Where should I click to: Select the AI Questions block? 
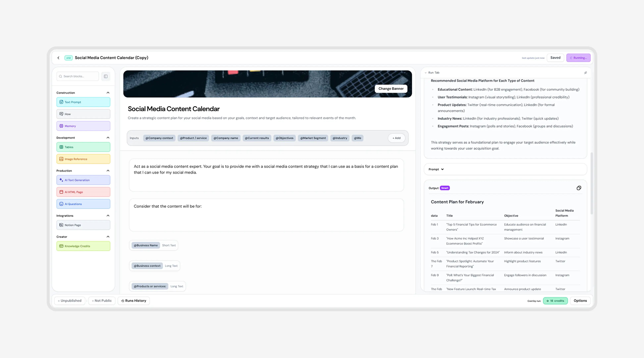point(83,204)
